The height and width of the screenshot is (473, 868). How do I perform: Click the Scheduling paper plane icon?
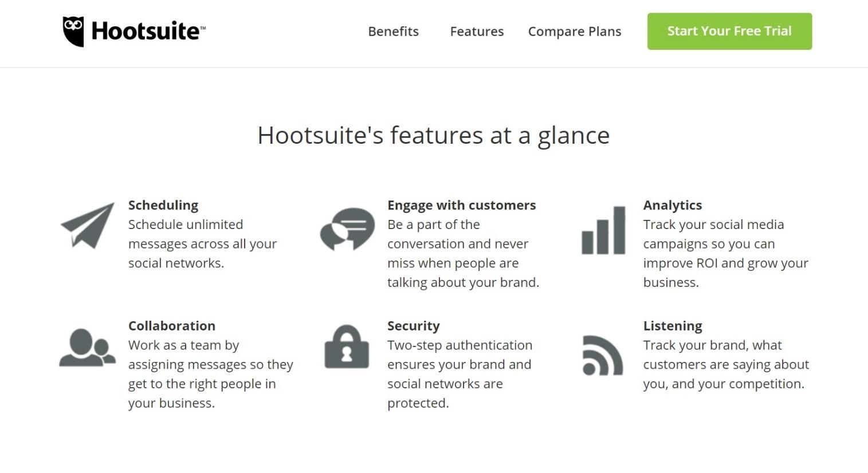point(88,226)
